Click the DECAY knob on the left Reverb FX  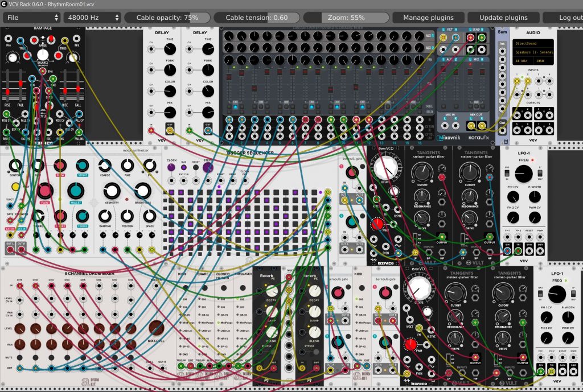[272, 291]
